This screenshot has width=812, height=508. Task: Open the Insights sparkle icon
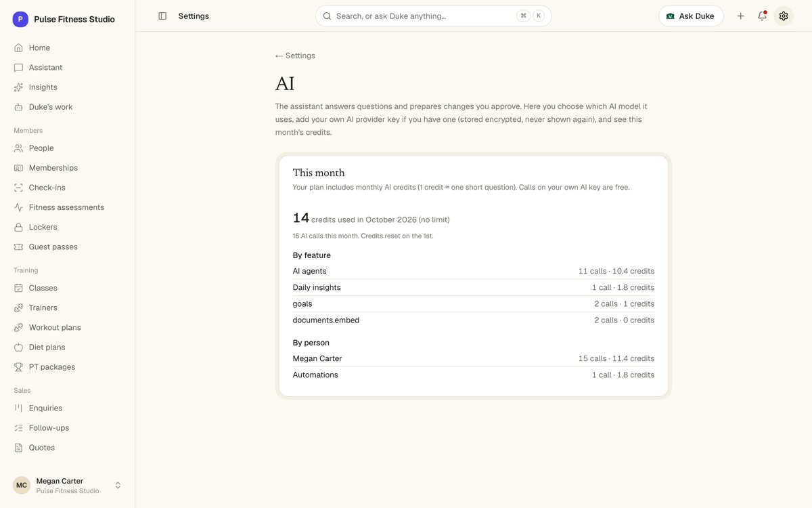click(x=18, y=87)
